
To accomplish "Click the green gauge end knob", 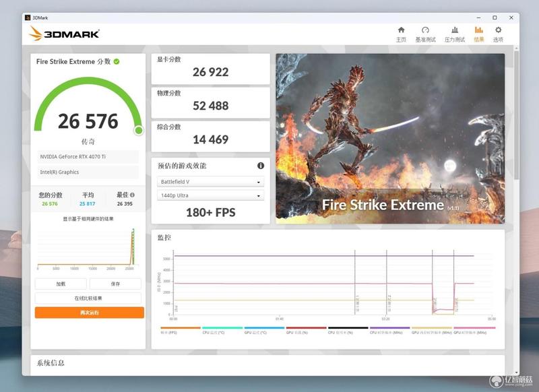I will [139, 130].
